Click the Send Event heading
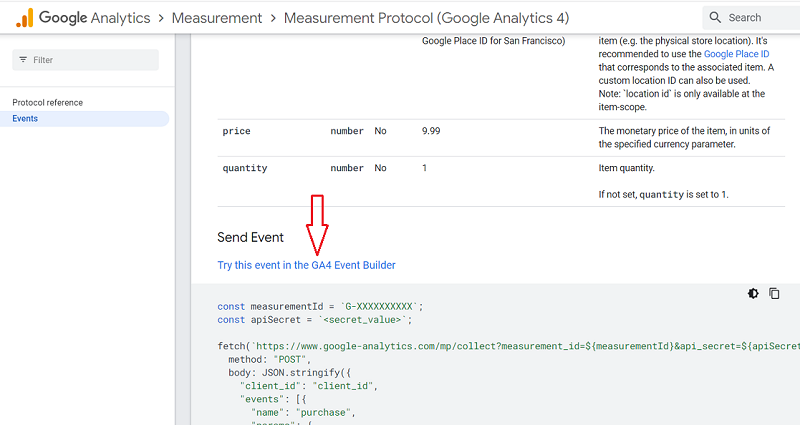 click(251, 237)
